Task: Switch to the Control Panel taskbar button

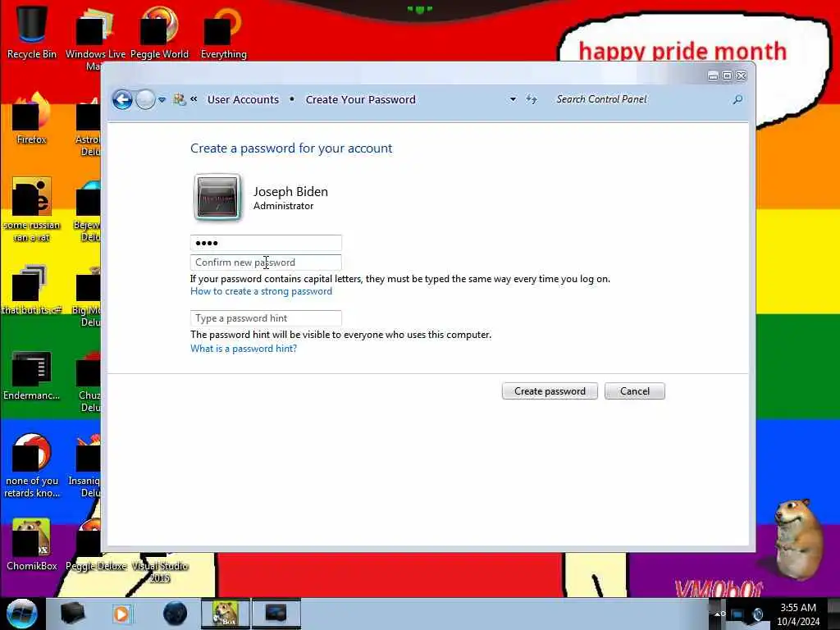Action: 276,614
